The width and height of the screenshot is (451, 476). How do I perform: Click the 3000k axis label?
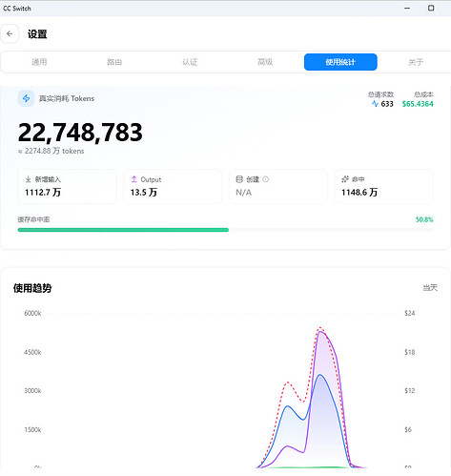[x=32, y=391]
